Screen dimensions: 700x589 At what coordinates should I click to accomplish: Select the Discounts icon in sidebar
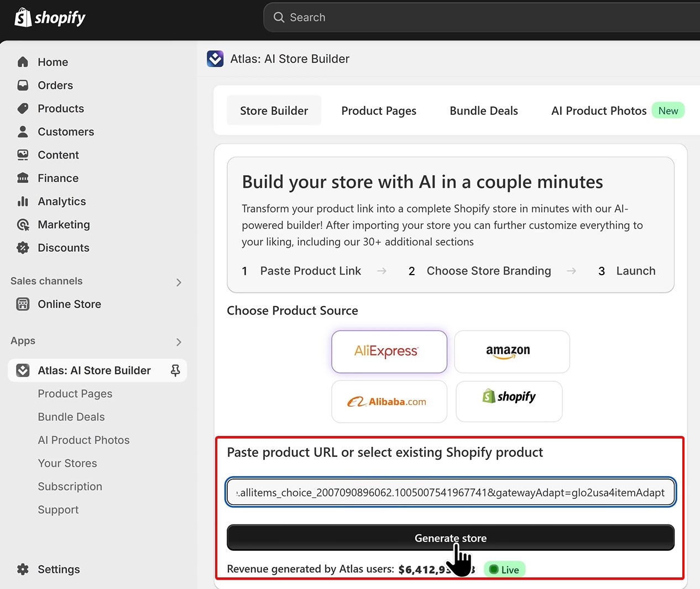tap(23, 248)
